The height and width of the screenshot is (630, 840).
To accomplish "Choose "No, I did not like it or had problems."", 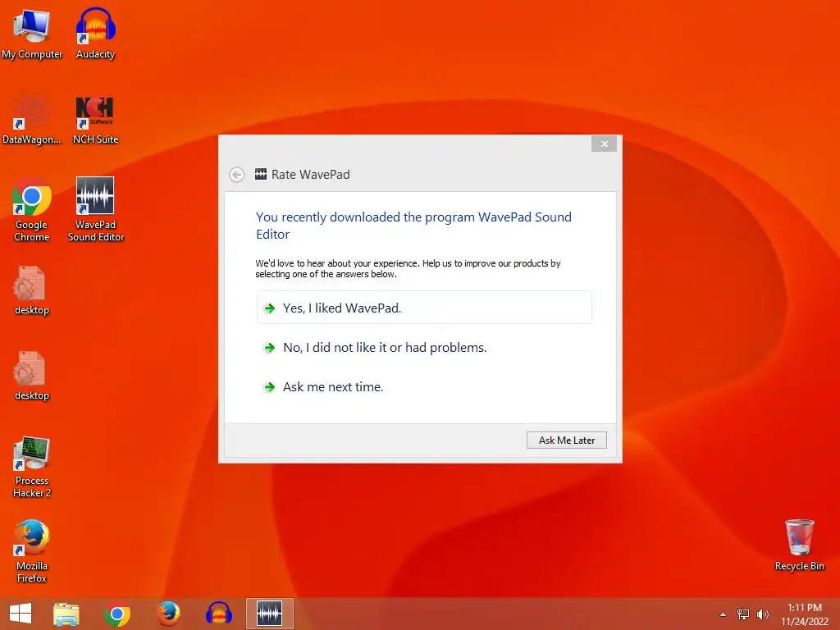I will pyautogui.click(x=424, y=347).
